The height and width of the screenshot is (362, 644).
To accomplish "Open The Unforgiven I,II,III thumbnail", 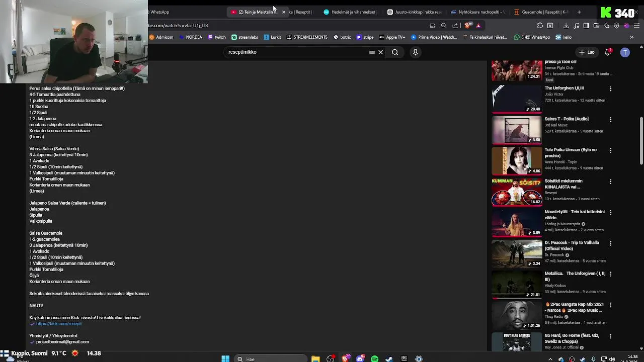I will click(x=517, y=99).
